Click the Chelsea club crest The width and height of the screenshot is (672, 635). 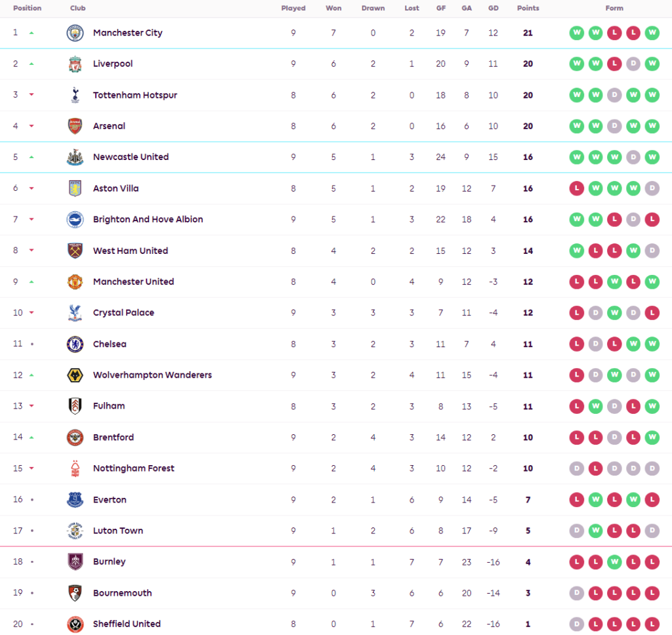[75, 344]
